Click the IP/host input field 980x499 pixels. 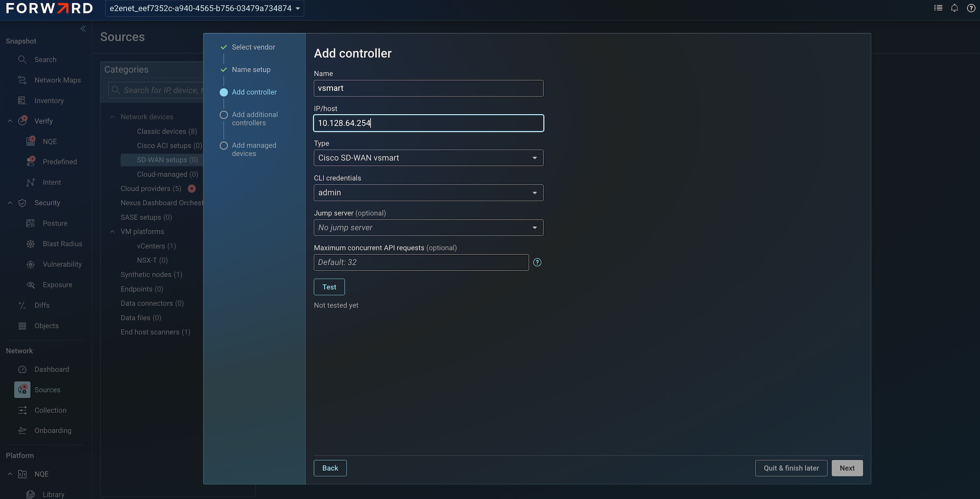point(429,123)
